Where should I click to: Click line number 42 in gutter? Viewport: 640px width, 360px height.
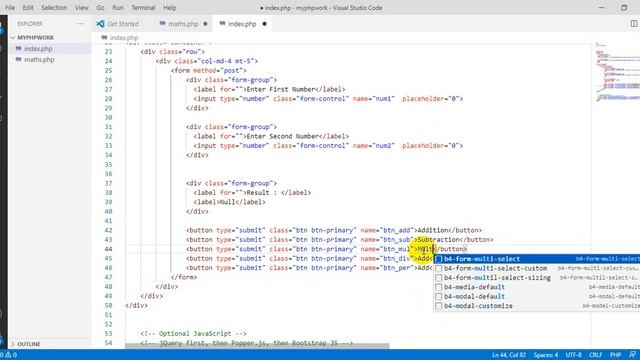[x=108, y=230]
